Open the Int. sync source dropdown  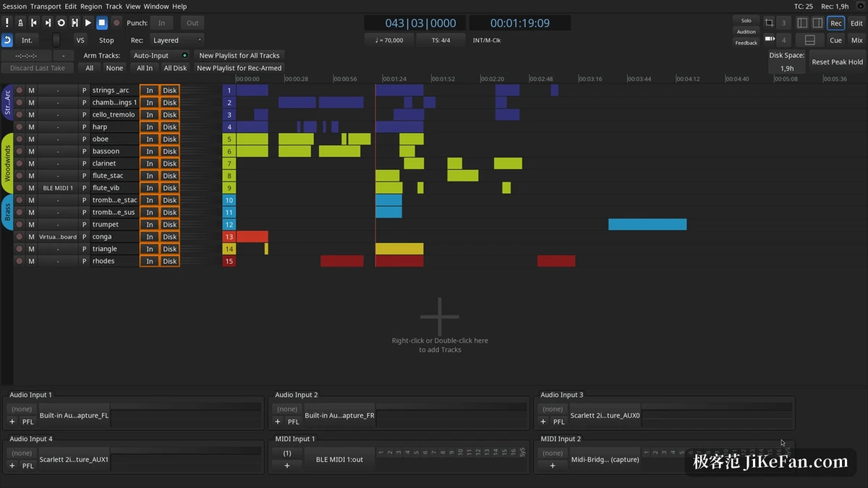[x=27, y=40]
